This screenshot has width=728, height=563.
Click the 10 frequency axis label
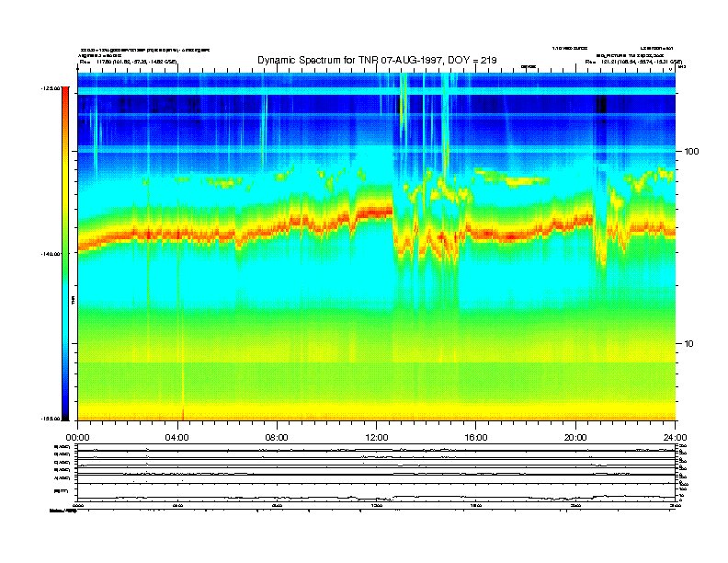click(x=689, y=344)
